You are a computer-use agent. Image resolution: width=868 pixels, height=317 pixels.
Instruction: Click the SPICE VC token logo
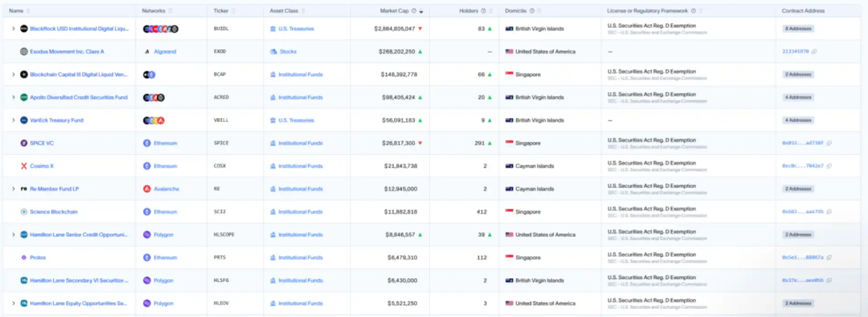tap(24, 143)
